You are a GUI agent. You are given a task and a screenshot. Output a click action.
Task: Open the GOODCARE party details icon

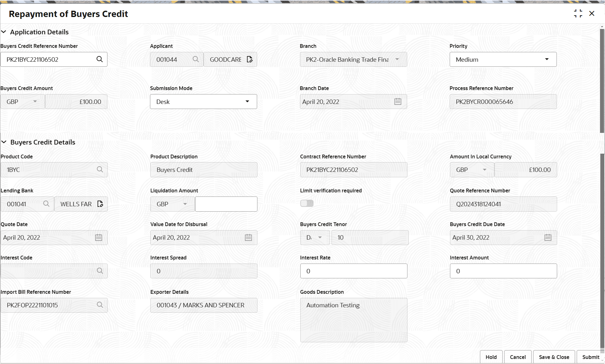click(x=249, y=59)
